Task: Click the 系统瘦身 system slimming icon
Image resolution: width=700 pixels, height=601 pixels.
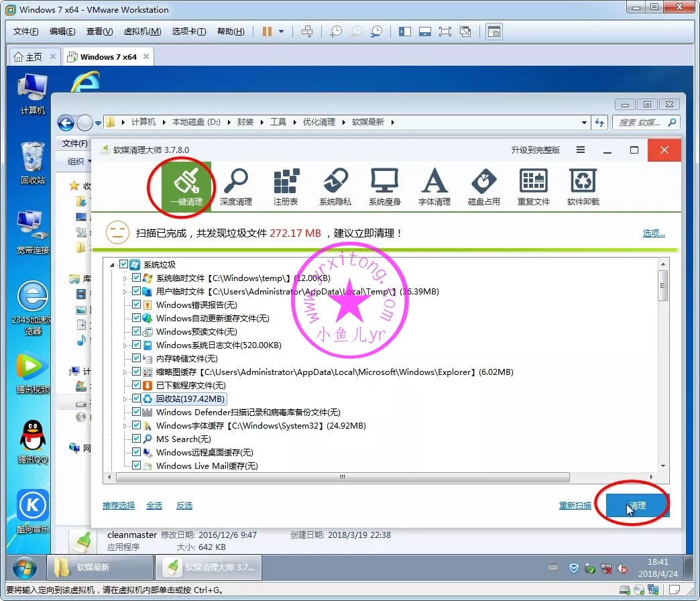Action: (384, 186)
